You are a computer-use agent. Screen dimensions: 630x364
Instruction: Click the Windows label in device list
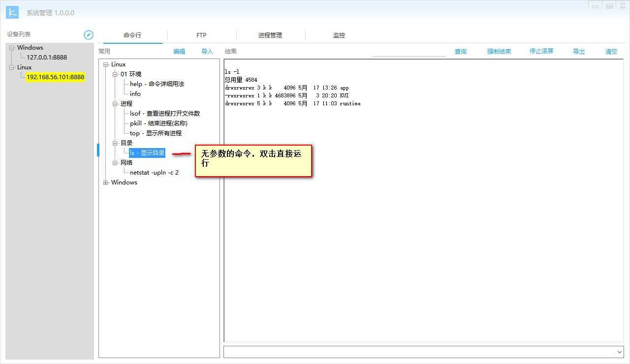click(30, 48)
